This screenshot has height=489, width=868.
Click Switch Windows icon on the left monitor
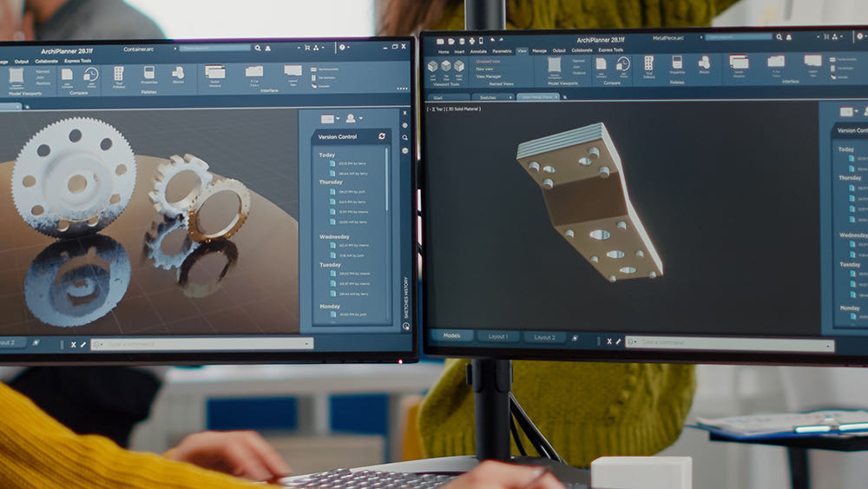214,73
